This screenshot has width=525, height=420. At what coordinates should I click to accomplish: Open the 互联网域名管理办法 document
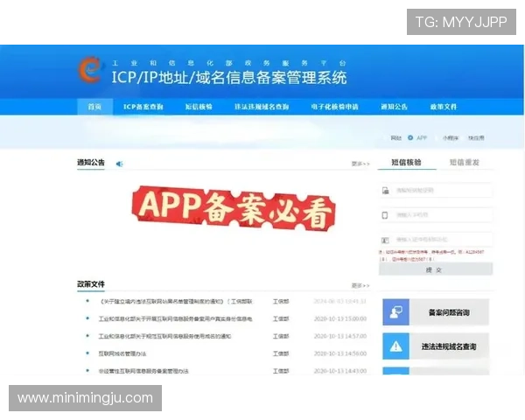[x=122, y=353]
